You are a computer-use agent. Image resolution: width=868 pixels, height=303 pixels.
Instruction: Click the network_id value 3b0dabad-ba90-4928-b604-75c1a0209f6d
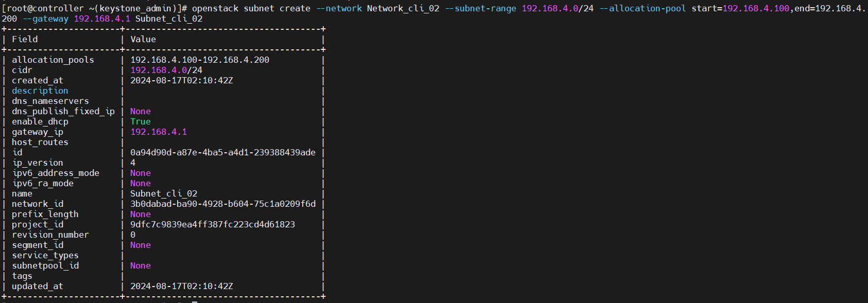point(223,204)
